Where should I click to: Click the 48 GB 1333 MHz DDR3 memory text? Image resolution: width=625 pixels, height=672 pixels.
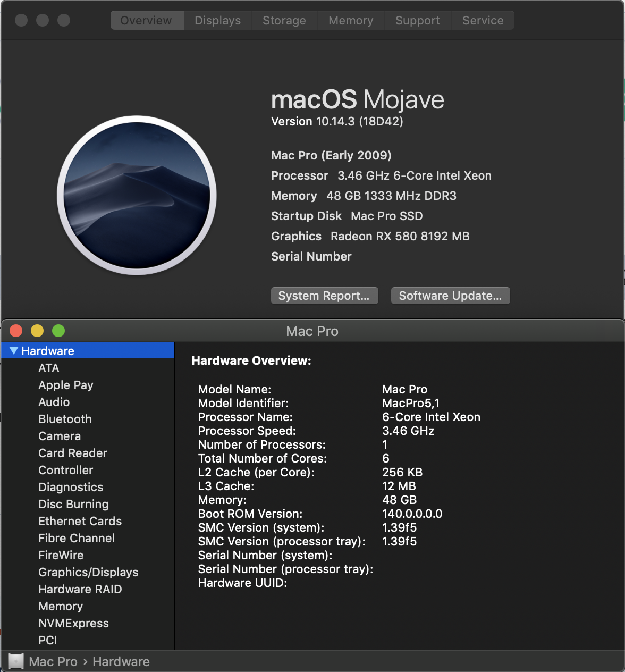[392, 196]
